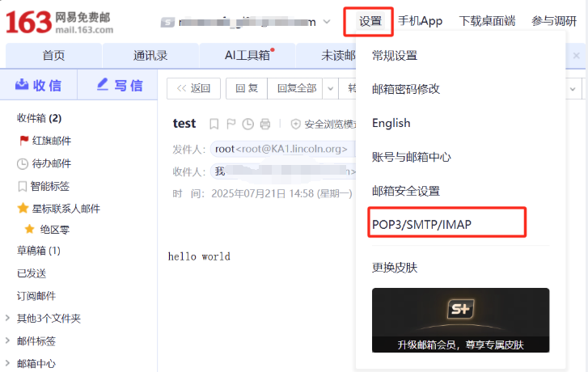Expand the account address dropdown arrow

tap(327, 22)
